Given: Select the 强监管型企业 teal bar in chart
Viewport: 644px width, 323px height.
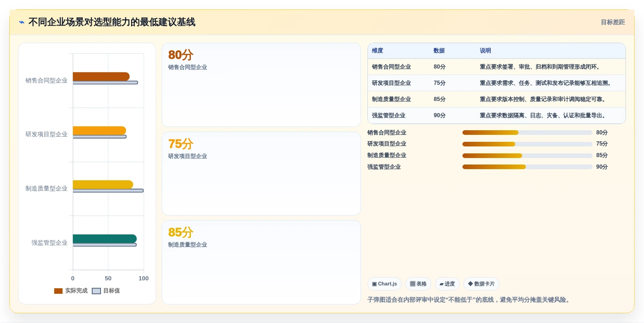Looking at the screenshot, I should 105,239.
